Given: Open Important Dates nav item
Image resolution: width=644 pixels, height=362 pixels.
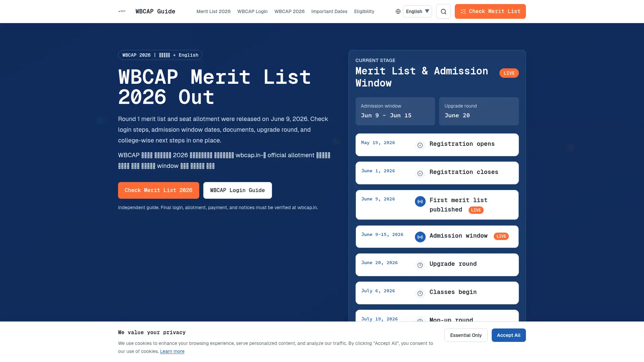Looking at the screenshot, I should (329, 11).
